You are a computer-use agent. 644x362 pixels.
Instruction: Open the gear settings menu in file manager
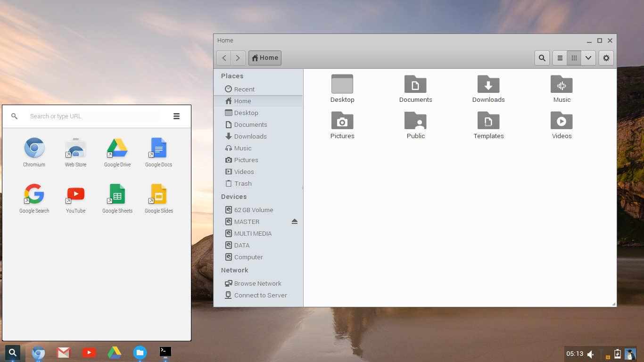coord(606,58)
